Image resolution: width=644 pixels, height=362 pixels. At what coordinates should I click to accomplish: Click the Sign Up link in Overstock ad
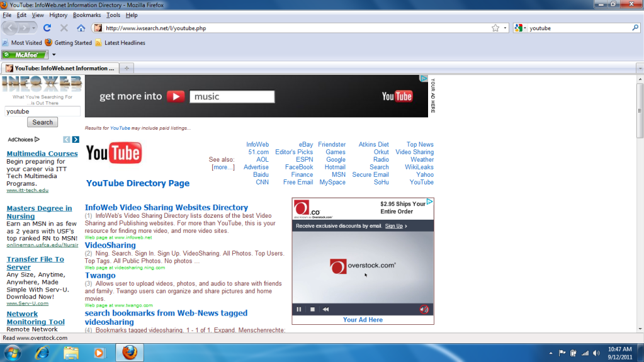click(393, 226)
